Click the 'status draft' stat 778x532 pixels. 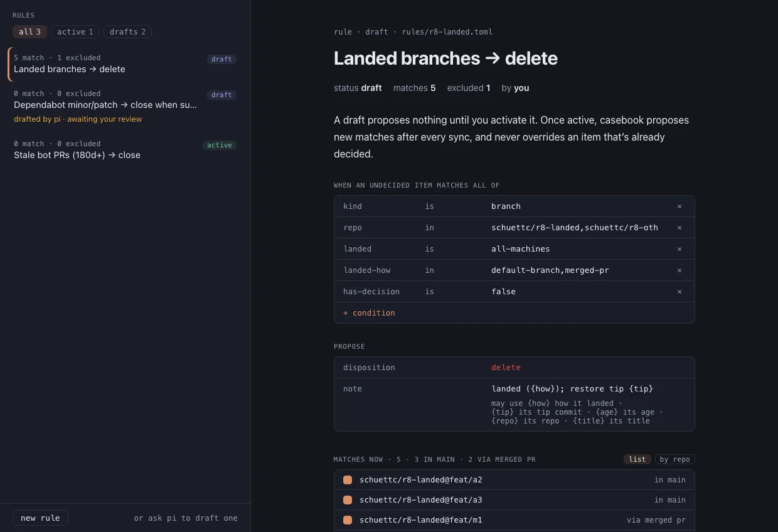(x=358, y=88)
